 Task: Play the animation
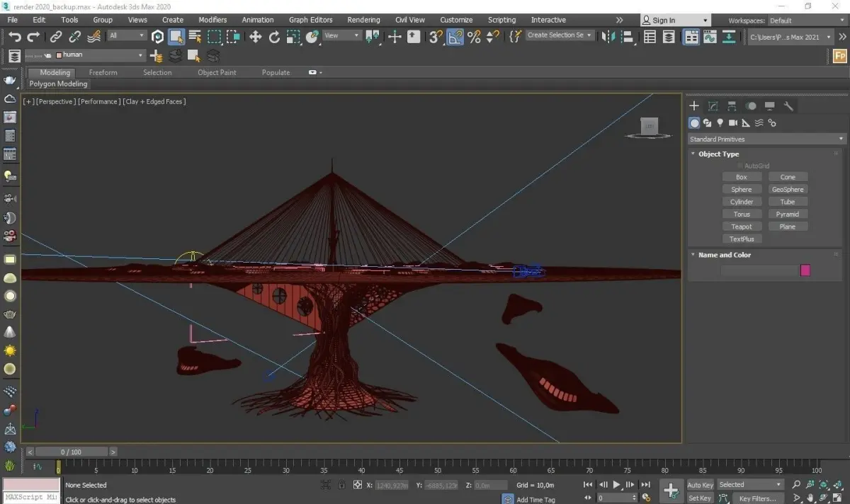pyautogui.click(x=616, y=485)
